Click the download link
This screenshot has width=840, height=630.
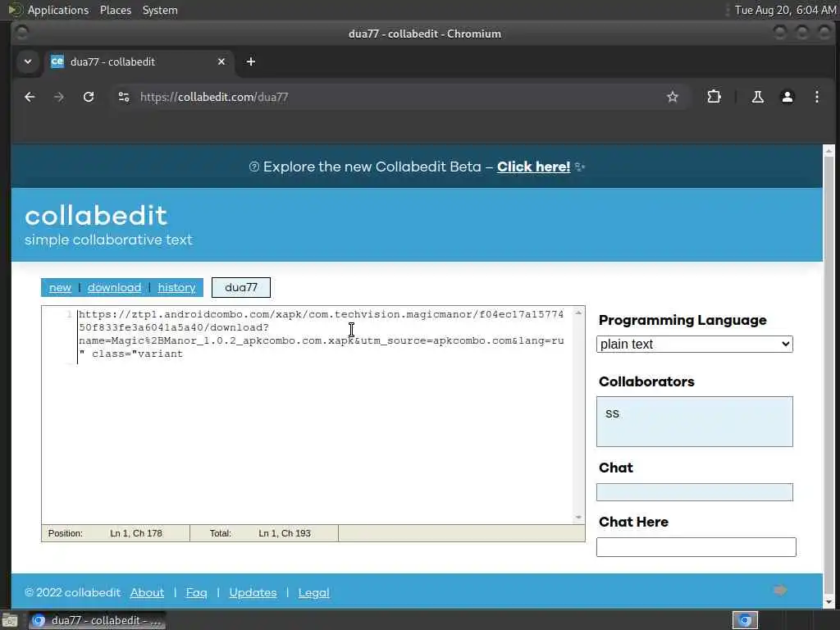coord(114,288)
